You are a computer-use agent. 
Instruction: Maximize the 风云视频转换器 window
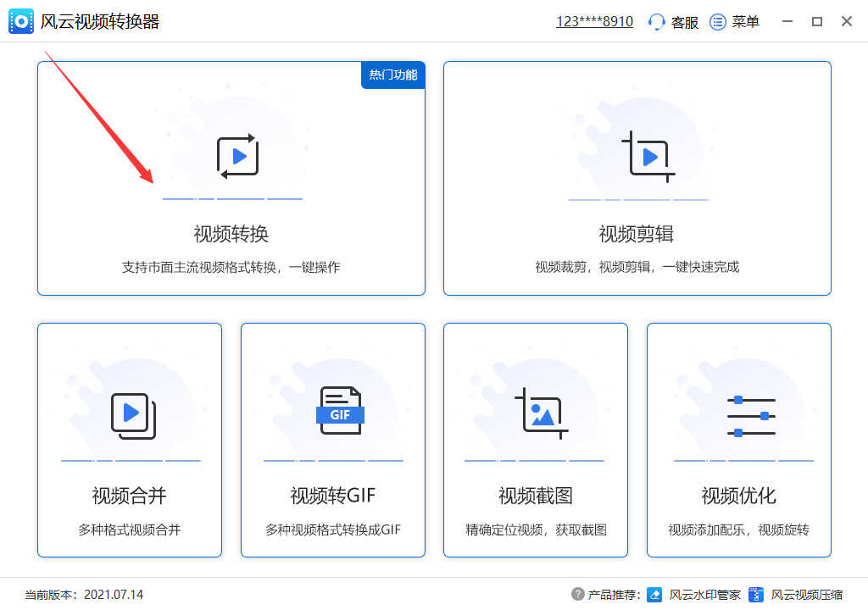pos(816,21)
